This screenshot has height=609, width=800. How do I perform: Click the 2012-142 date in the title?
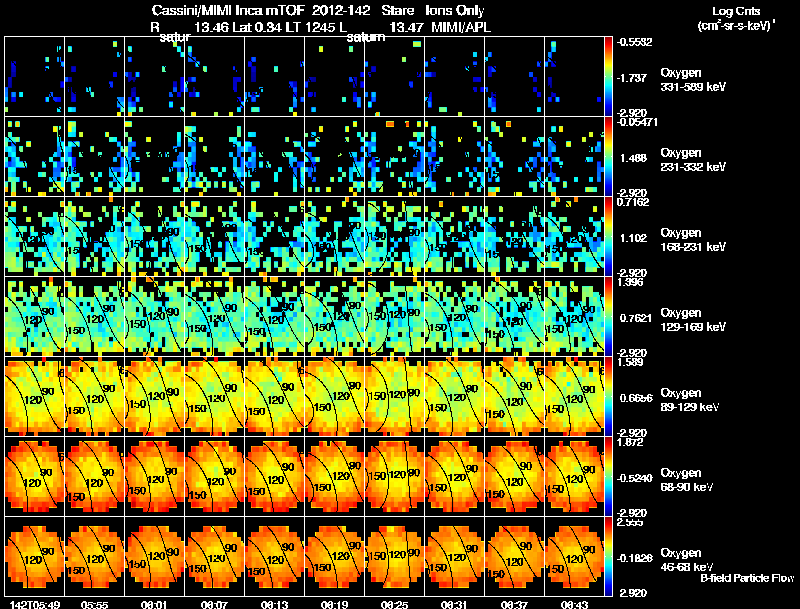pyautogui.click(x=341, y=10)
